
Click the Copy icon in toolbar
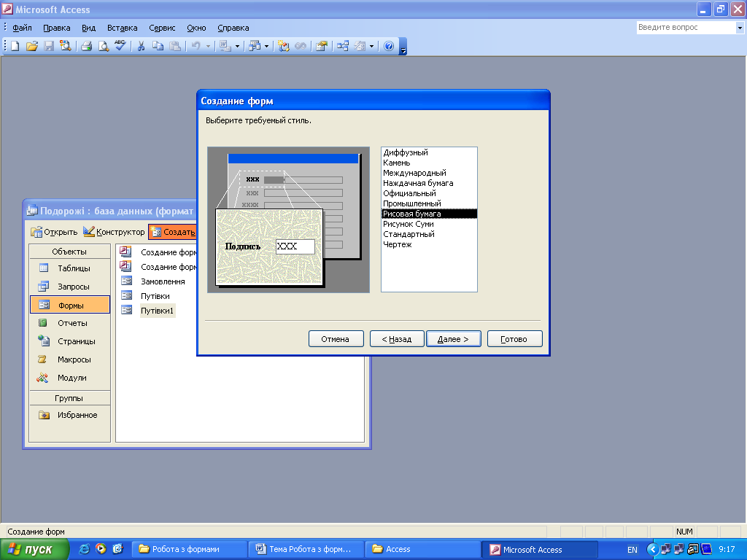point(158,46)
